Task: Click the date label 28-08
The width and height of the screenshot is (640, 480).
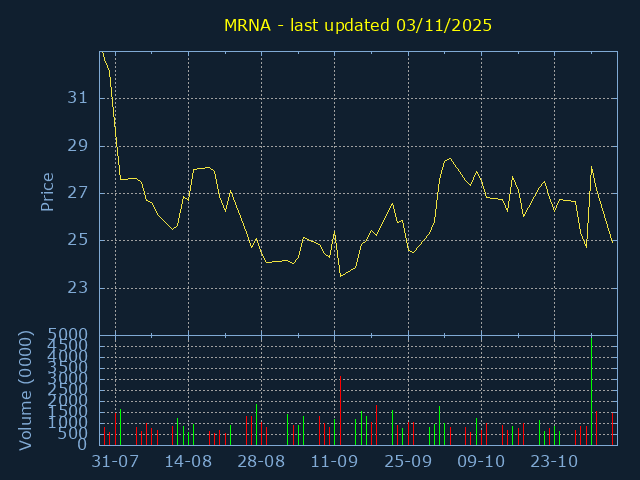Action: pos(261,462)
